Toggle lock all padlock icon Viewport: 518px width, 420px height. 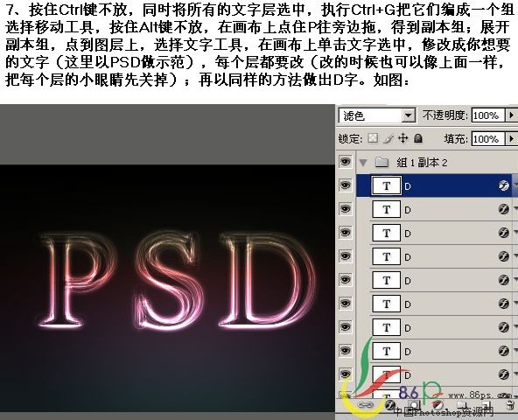pyautogui.click(x=418, y=137)
